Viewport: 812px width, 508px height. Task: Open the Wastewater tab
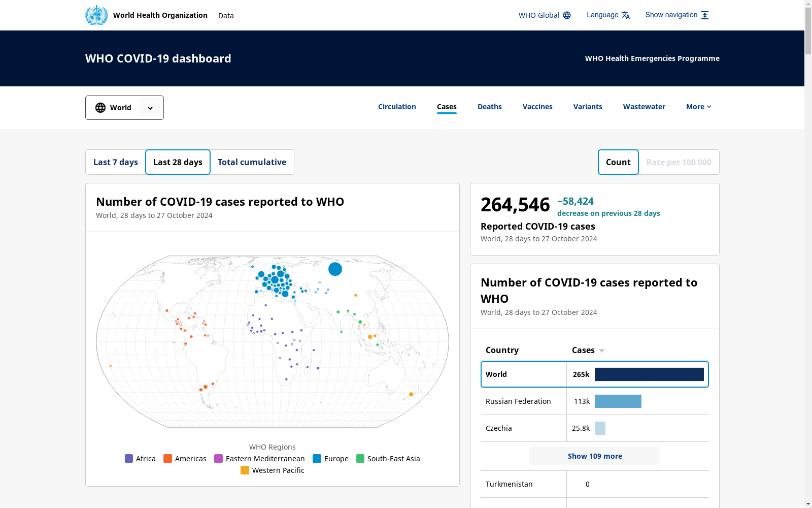[644, 107]
